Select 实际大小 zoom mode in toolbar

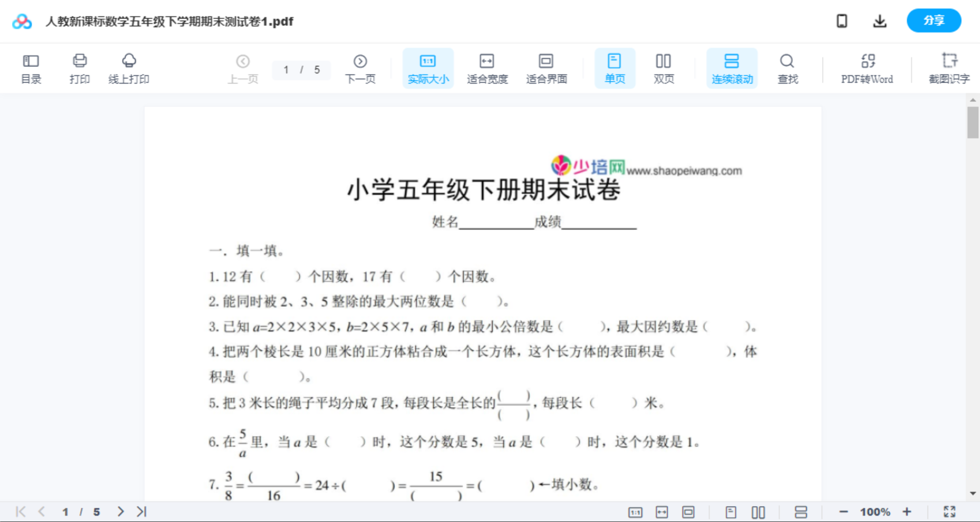[427, 68]
